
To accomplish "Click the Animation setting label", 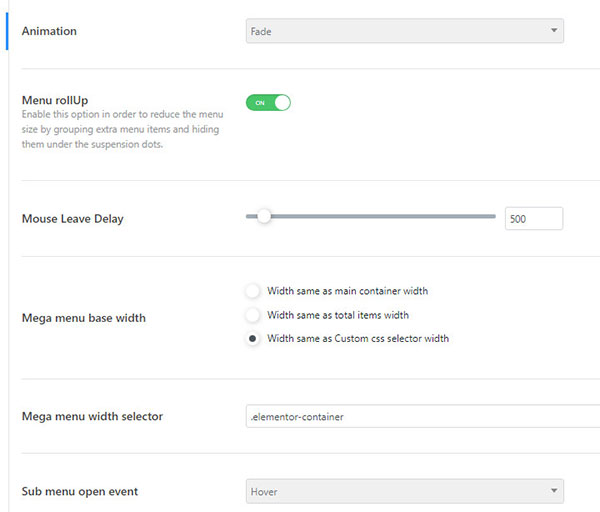I will click(49, 31).
